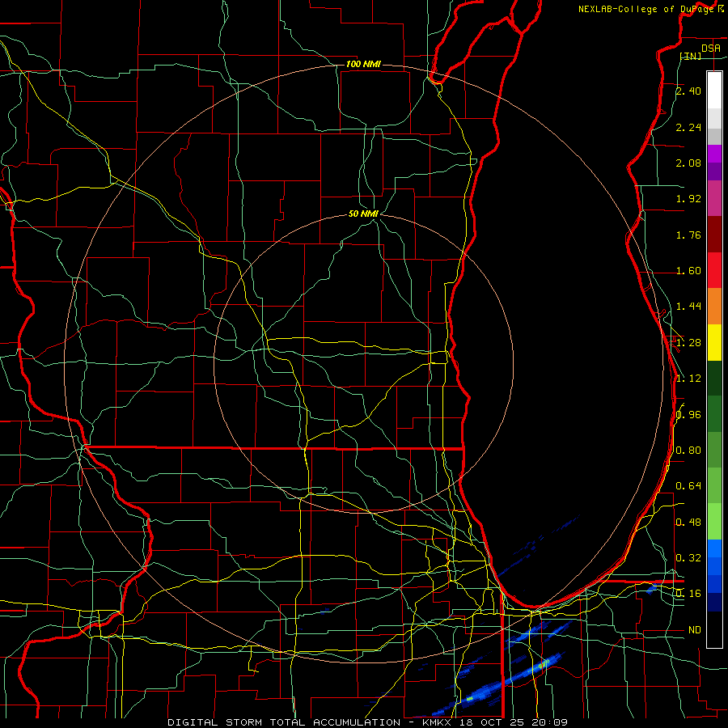Pick the medium gray swatch above bright violet
The image size is (728, 728).
(x=714, y=137)
